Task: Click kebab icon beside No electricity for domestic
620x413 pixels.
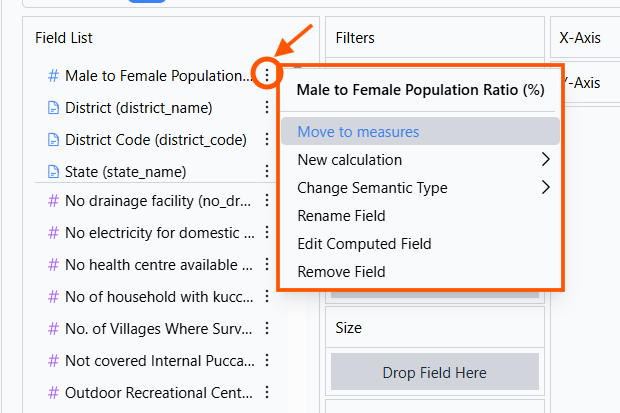Action: pos(266,233)
